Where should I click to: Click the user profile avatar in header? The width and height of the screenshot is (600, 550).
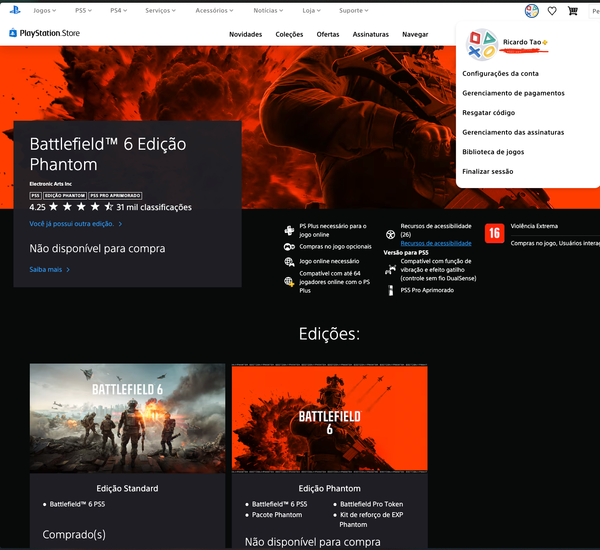pos(531,11)
